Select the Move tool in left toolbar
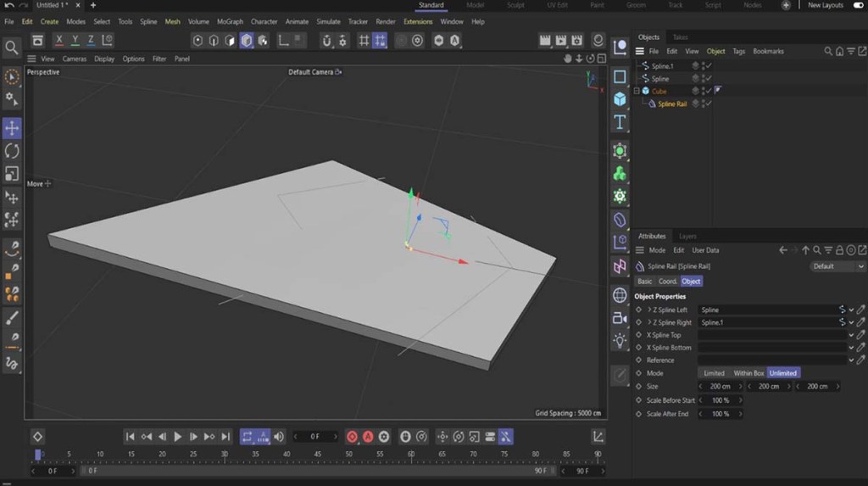The image size is (868, 486). [x=12, y=128]
